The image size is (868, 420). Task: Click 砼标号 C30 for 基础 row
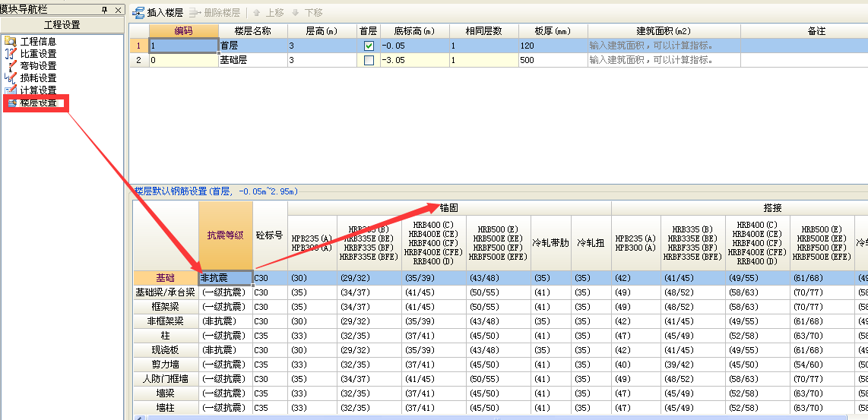(x=270, y=278)
